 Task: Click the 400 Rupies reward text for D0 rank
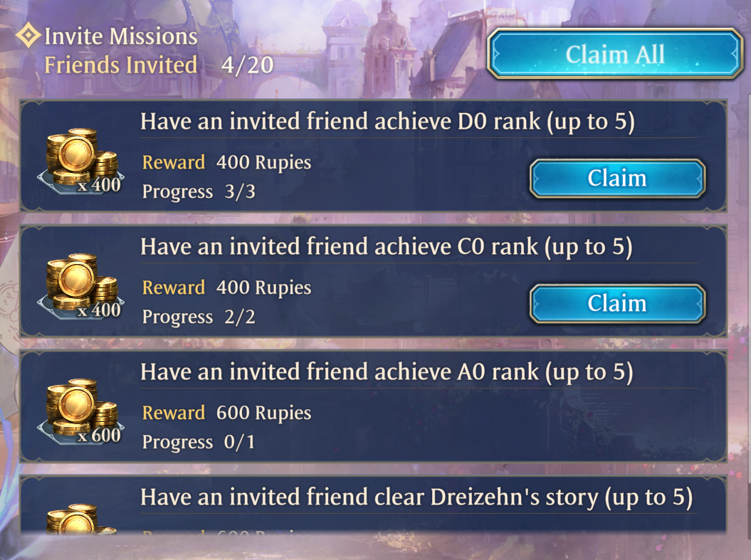click(x=263, y=162)
